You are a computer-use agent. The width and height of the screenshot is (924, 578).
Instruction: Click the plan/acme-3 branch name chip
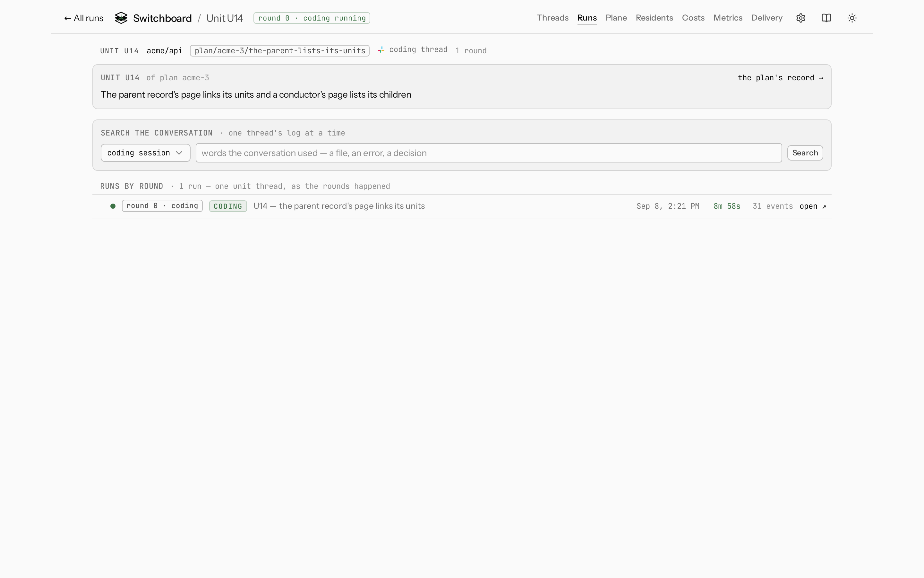[x=279, y=51]
